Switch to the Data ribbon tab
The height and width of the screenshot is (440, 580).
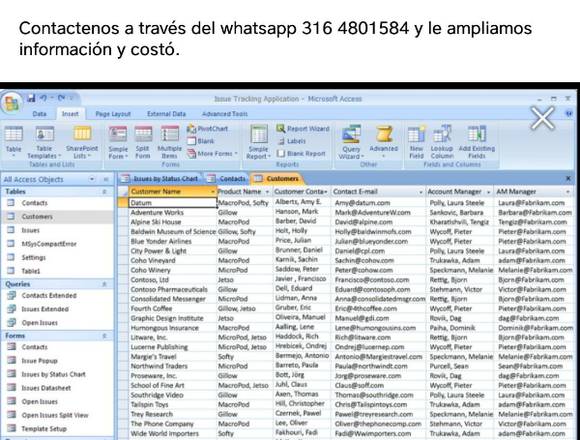[40, 114]
